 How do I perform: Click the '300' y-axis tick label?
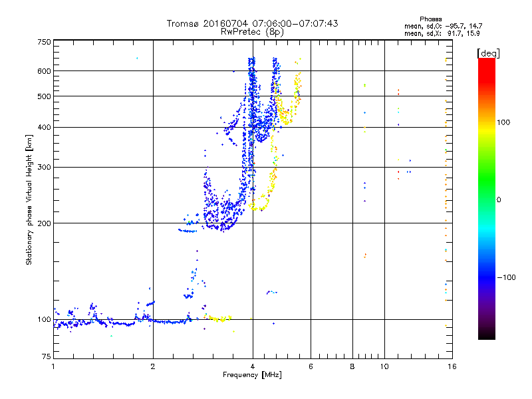[44, 168]
